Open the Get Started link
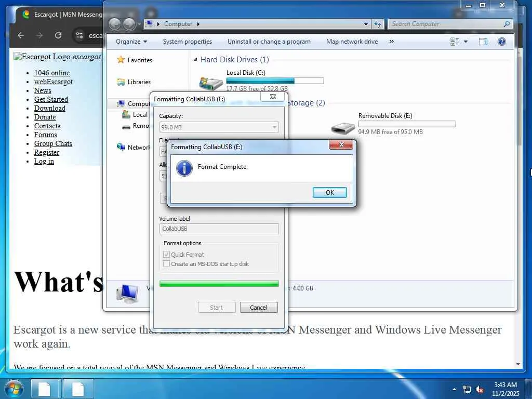Screen dimensions: 532x399 pos(51,99)
